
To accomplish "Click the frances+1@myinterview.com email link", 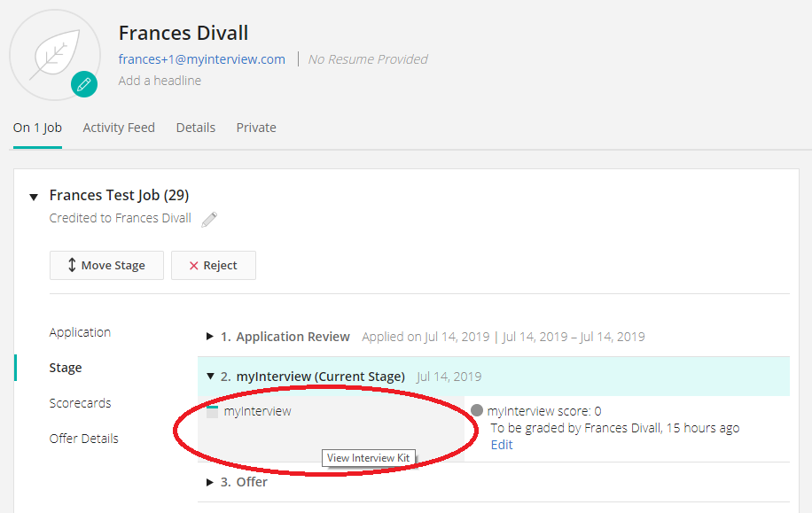I will click(202, 59).
